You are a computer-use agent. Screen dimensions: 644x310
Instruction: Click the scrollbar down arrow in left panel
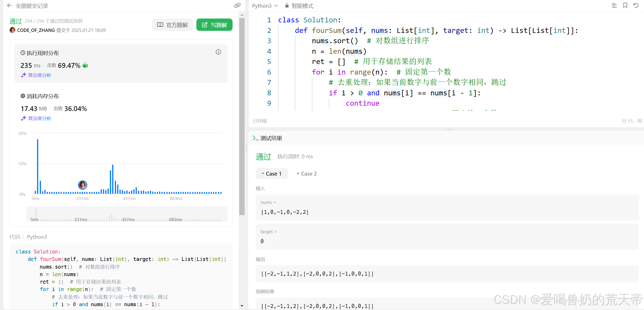pos(242,306)
